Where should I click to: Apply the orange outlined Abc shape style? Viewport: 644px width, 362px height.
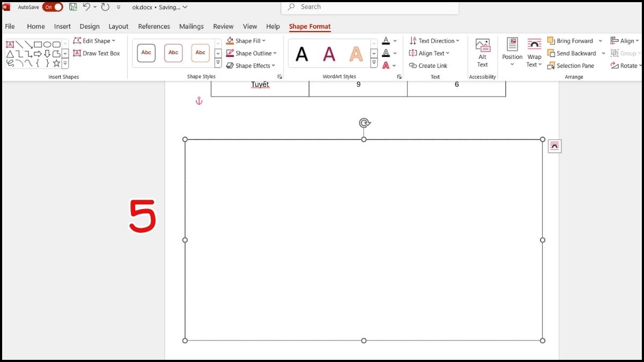[200, 53]
